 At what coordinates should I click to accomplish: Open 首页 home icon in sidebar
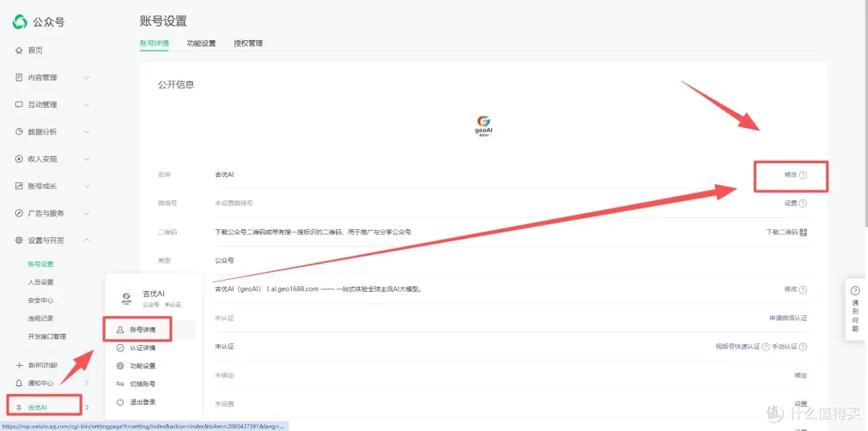click(18, 51)
